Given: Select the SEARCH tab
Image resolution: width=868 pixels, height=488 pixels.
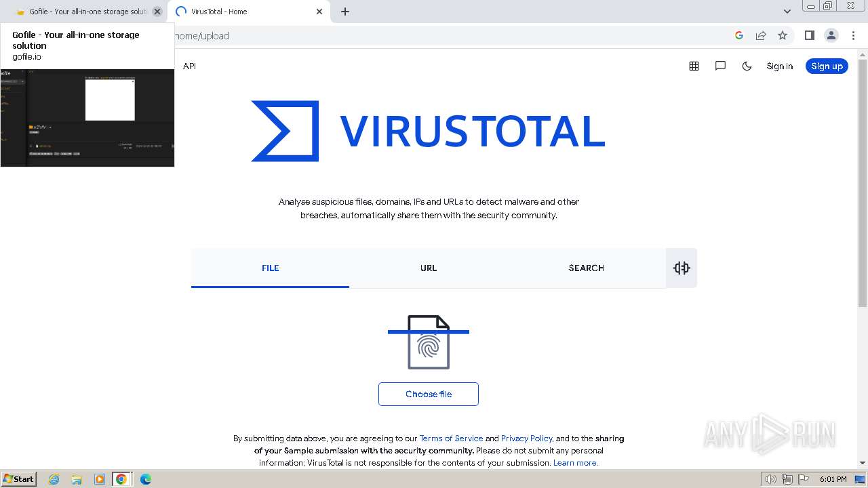Looking at the screenshot, I should click(587, 268).
